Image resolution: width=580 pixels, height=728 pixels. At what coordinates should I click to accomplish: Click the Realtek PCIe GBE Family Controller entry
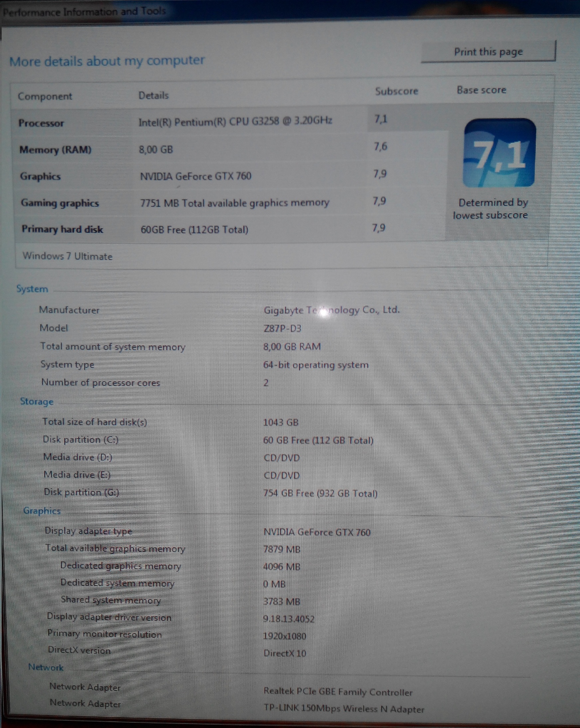tap(338, 691)
